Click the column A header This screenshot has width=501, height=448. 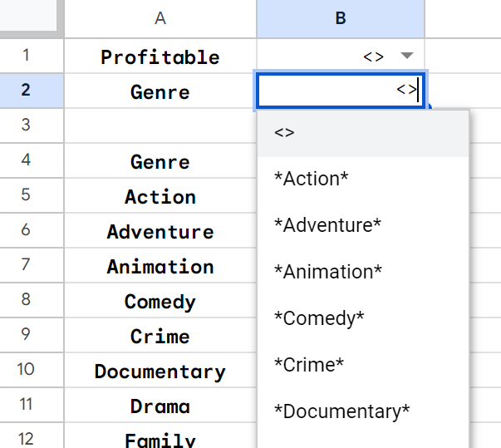[160, 18]
